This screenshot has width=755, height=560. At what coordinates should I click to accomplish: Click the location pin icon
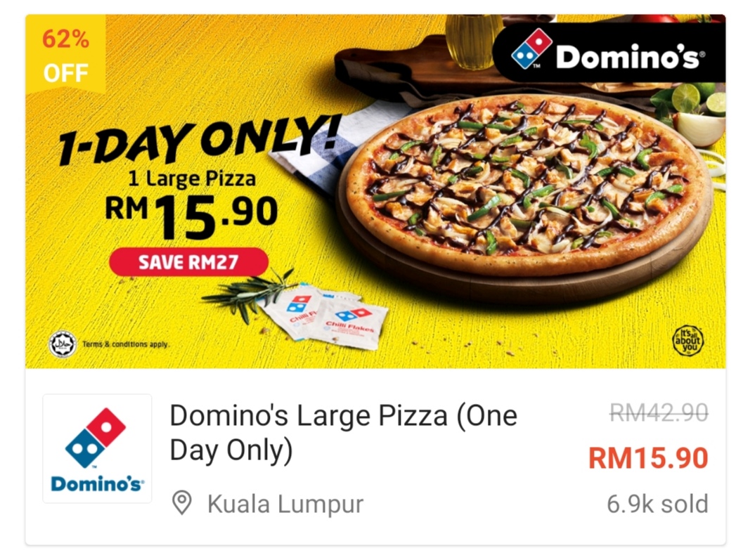[182, 503]
